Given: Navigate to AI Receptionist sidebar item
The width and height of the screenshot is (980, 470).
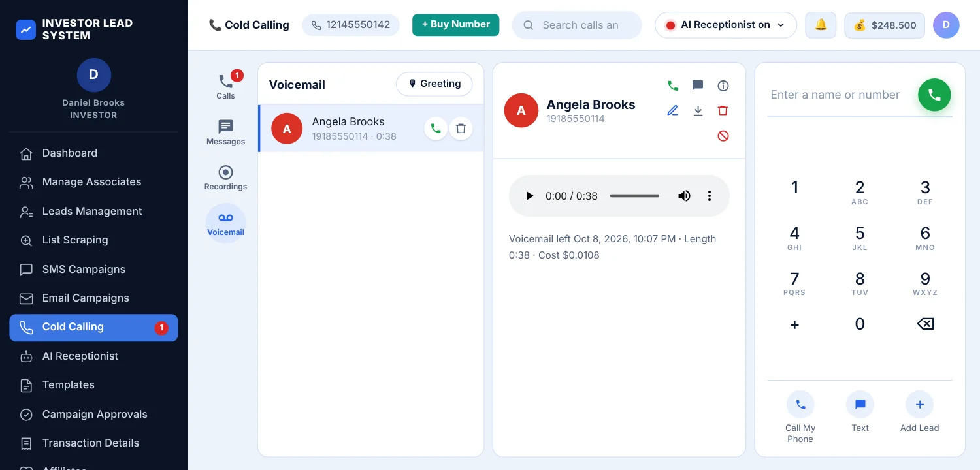Looking at the screenshot, I should (93, 356).
